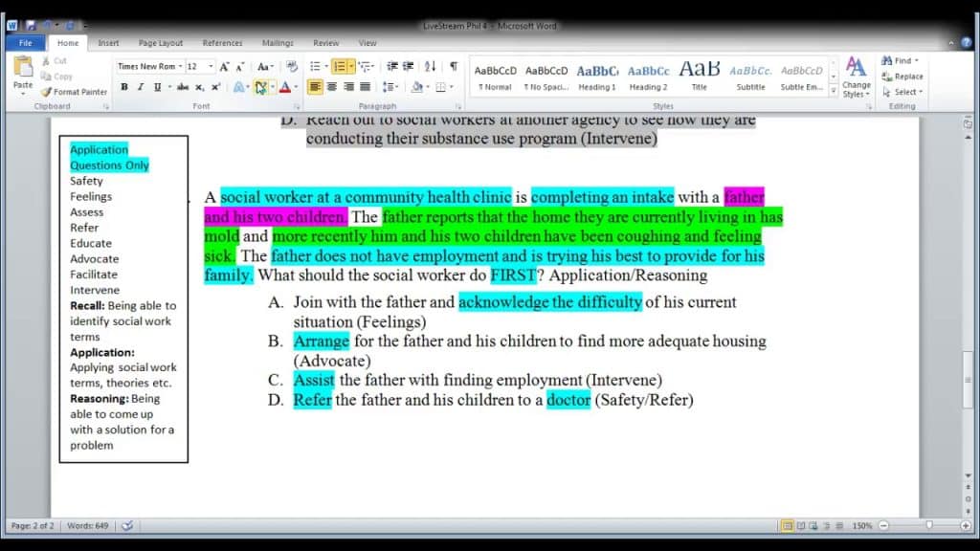Viewport: 980px width, 551px height.
Task: Toggle Align Text Right
Action: [x=348, y=87]
